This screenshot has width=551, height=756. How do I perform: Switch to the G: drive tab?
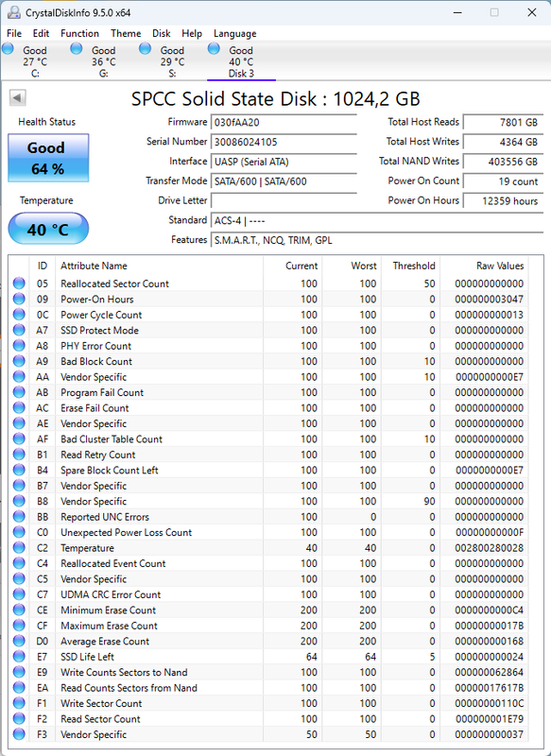(x=104, y=61)
